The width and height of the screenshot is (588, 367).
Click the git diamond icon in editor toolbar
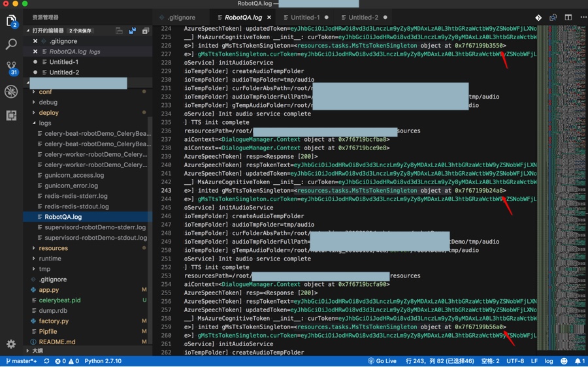click(538, 18)
